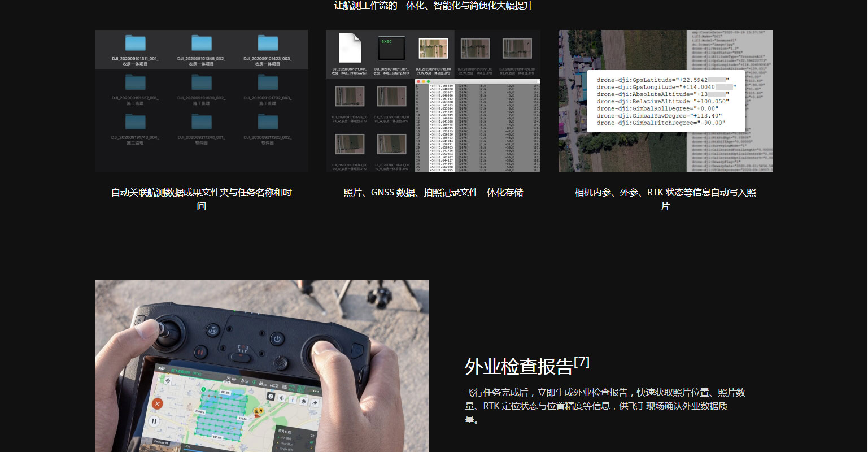Click the red pause button on remote controller

pos(201,352)
